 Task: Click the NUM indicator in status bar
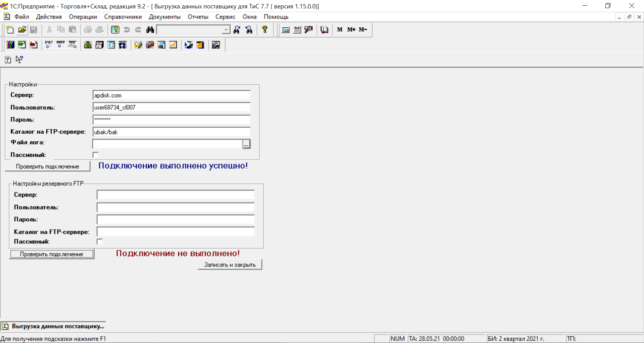pyautogui.click(x=398, y=339)
